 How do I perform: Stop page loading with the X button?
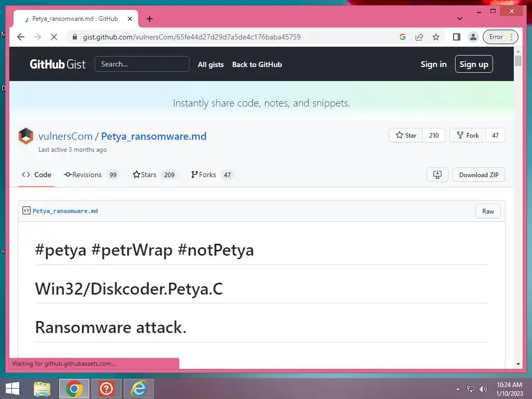pyautogui.click(x=54, y=37)
